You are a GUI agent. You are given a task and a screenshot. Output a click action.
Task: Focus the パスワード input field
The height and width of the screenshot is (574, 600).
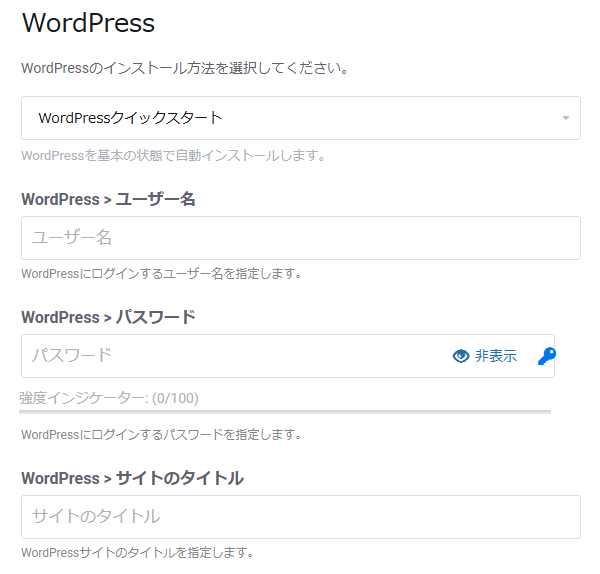coord(288,356)
